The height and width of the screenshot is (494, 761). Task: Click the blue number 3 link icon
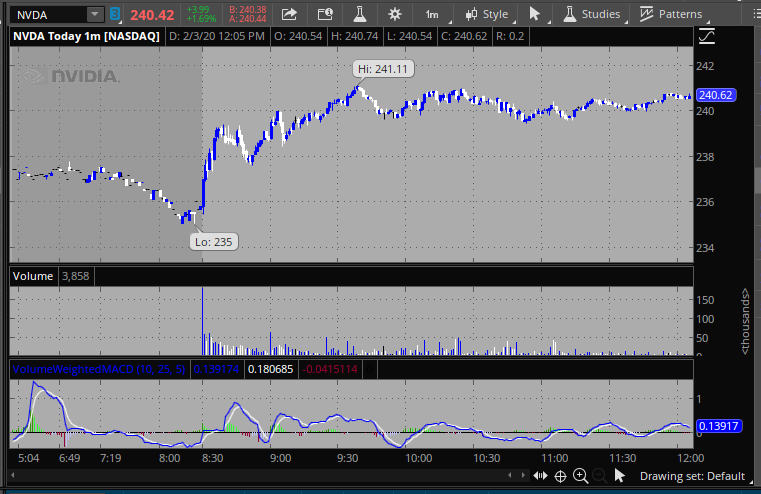click(115, 14)
